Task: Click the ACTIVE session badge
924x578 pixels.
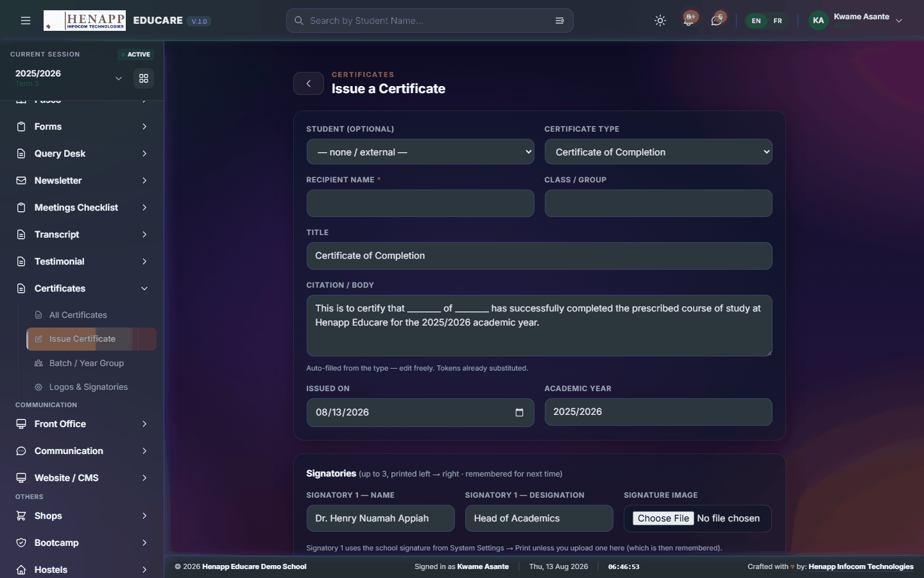Action: coord(136,55)
